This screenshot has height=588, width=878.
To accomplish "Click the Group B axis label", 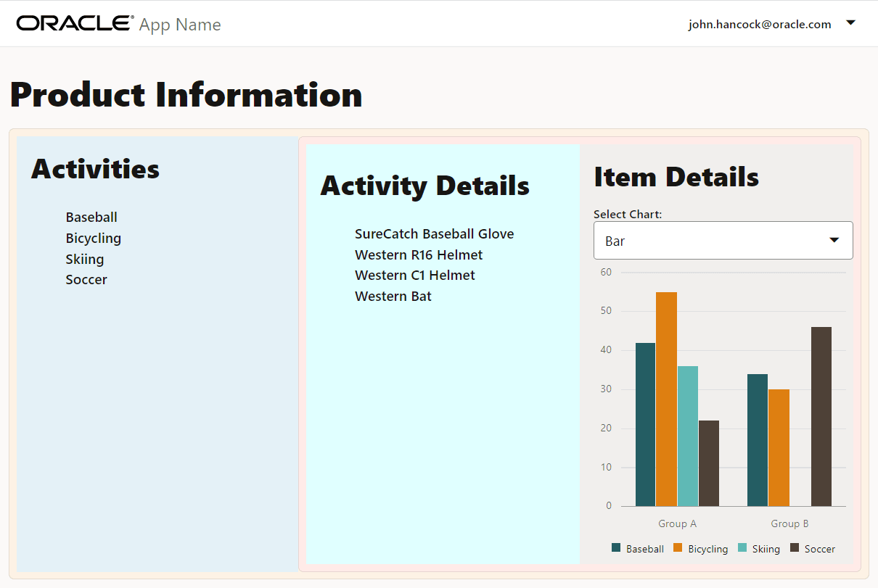I will (x=789, y=523).
